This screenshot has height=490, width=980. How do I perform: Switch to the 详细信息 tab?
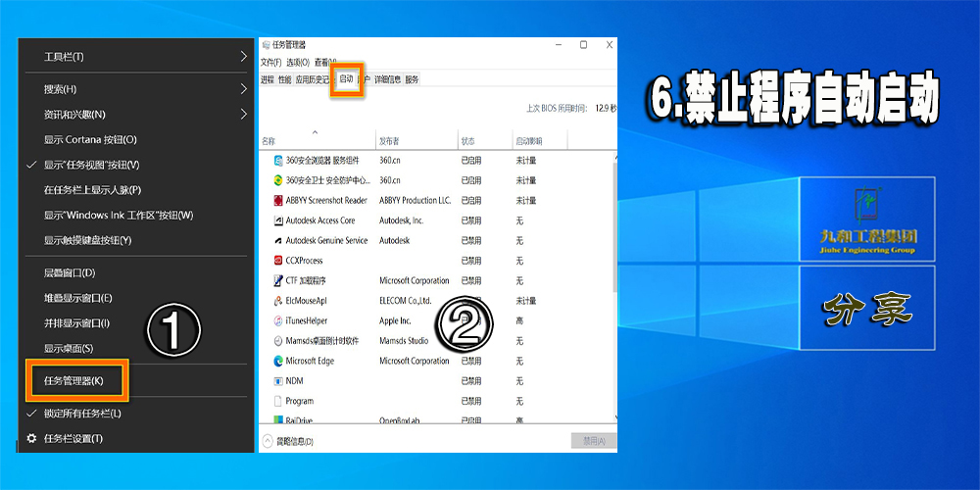(388, 79)
